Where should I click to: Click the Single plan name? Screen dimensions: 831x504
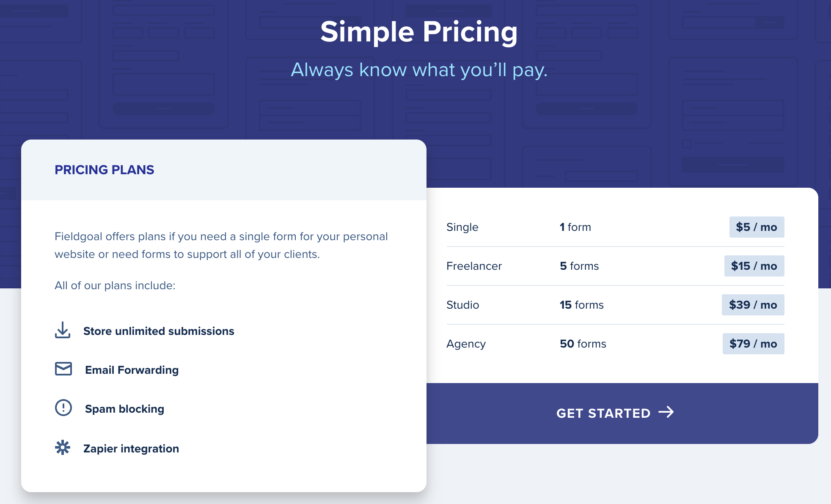pos(462,227)
